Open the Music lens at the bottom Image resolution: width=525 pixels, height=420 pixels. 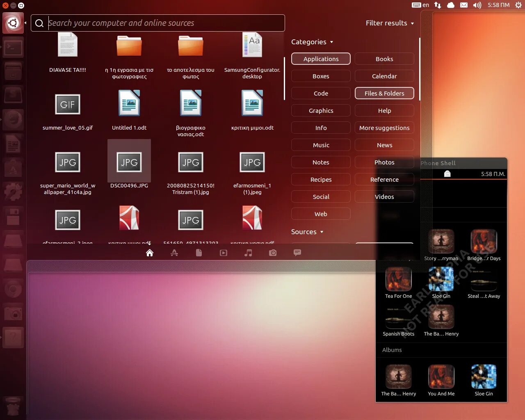point(248,253)
